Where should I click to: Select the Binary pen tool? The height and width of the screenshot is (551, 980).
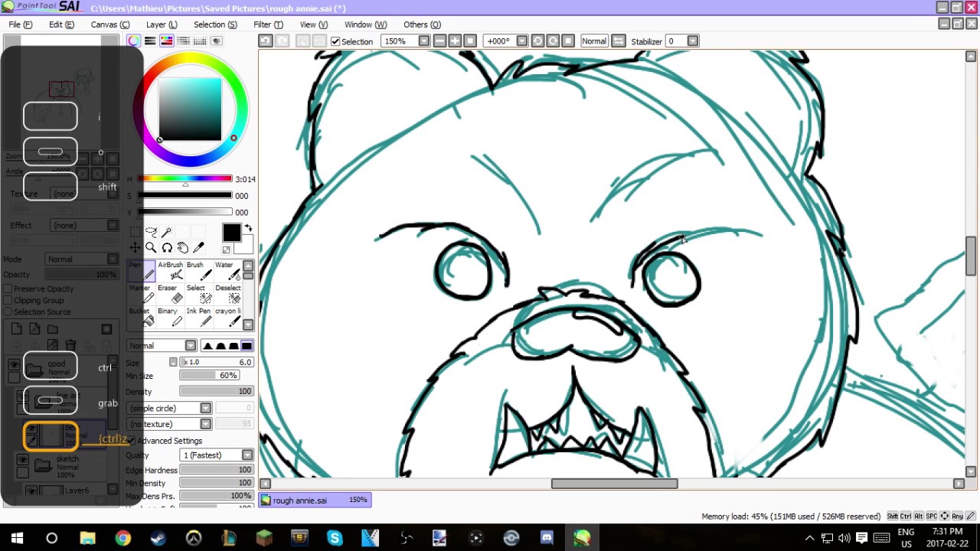(x=170, y=317)
